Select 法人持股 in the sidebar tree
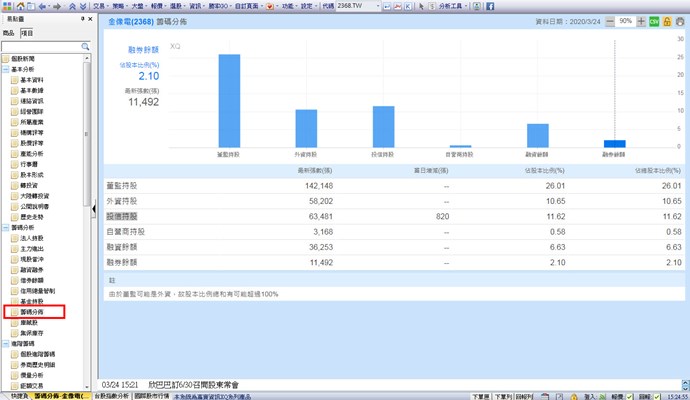 click(x=33, y=239)
